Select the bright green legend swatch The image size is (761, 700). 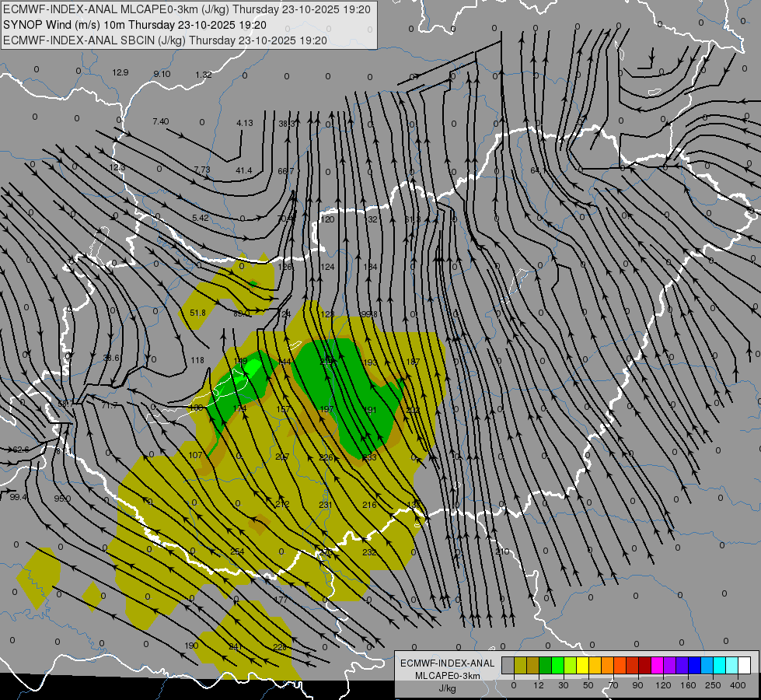click(x=557, y=666)
